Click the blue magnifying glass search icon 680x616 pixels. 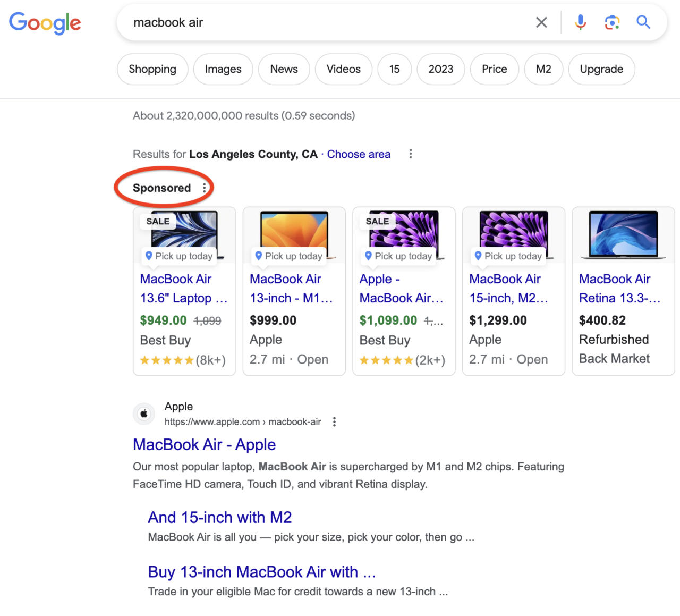click(x=643, y=22)
